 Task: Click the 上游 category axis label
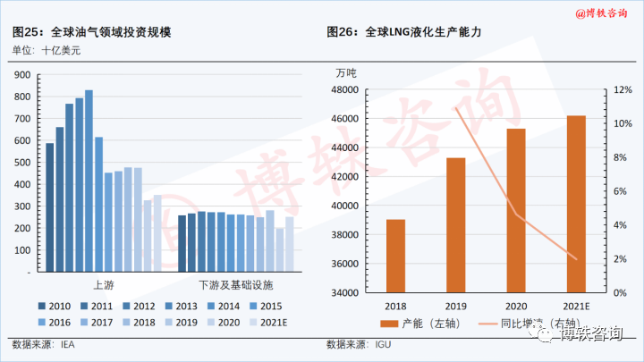tap(103, 284)
